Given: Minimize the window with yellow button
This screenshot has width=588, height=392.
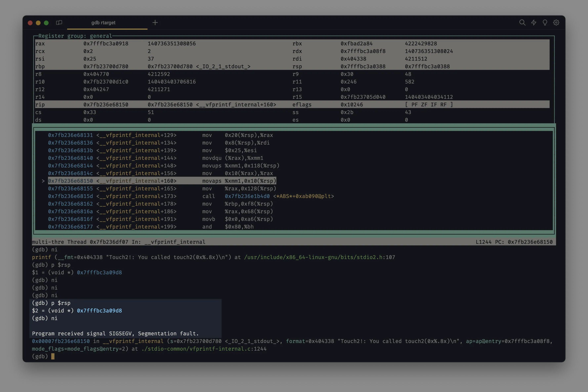Looking at the screenshot, I should point(38,23).
